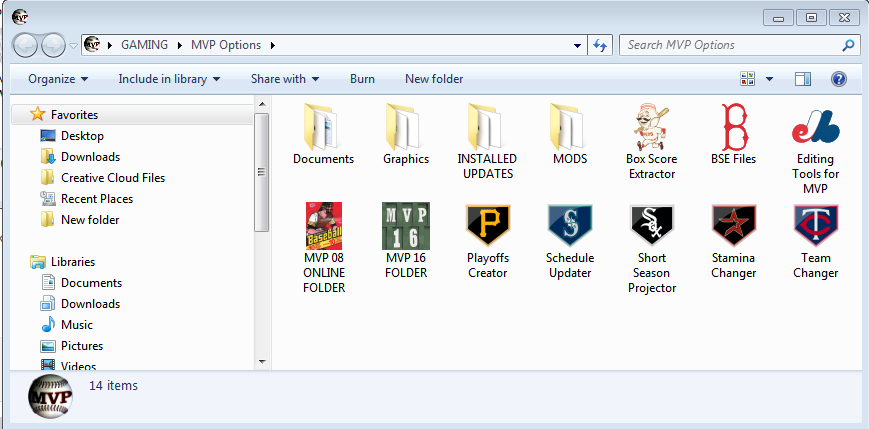Screen dimensions: 869x429
Task: Expand the arrow before GAMING in breadcrumb
Action: 110,45
